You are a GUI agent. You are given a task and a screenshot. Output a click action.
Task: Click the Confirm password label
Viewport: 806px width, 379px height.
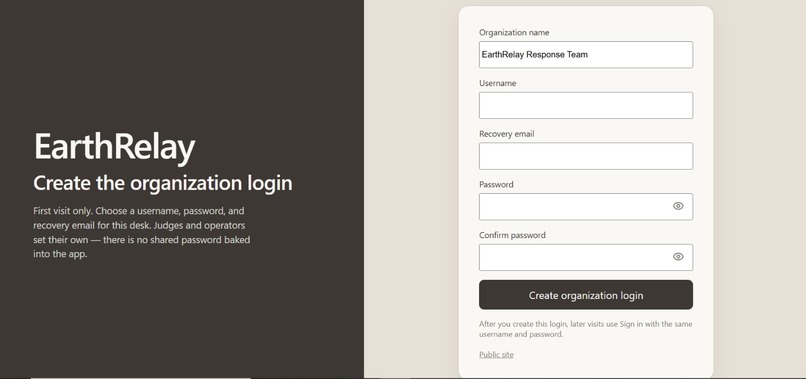[x=512, y=235]
